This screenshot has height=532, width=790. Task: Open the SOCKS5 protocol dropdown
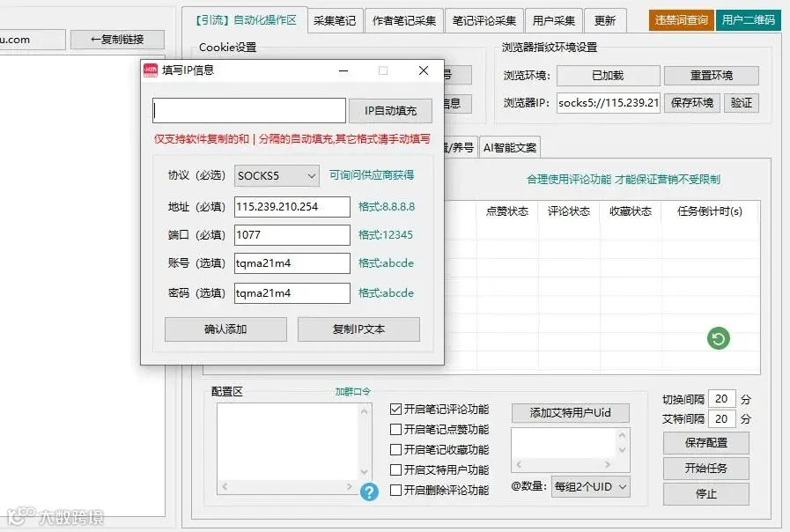pyautogui.click(x=277, y=176)
